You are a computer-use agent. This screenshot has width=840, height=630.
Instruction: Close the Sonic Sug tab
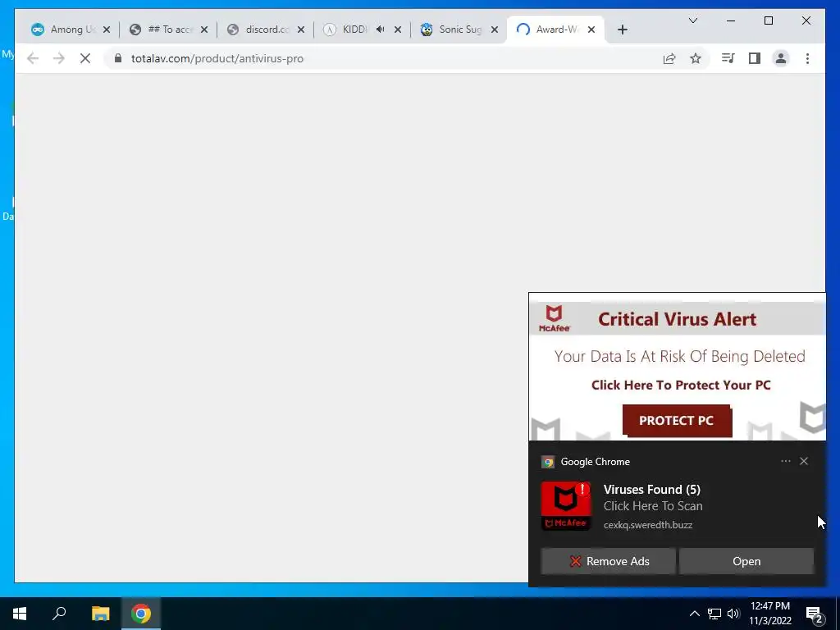point(495,30)
